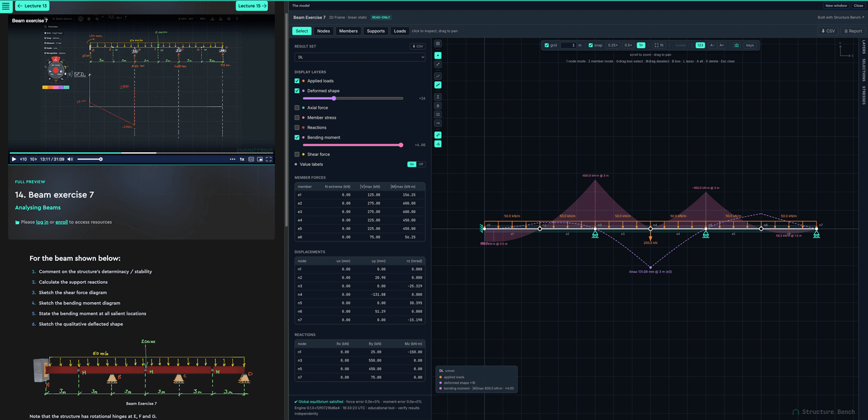Toggle the grid checkbox
This screenshot has width=868, height=420.
(x=547, y=45)
